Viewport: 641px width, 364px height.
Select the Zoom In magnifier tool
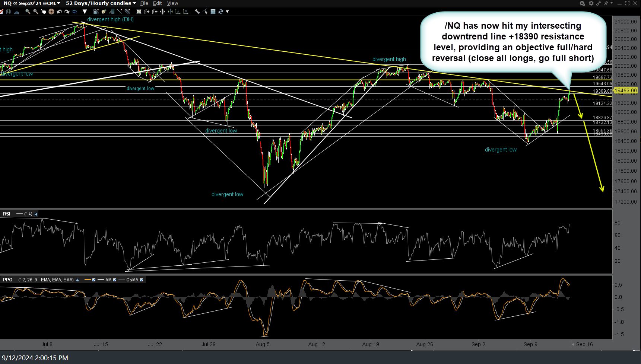point(28,12)
